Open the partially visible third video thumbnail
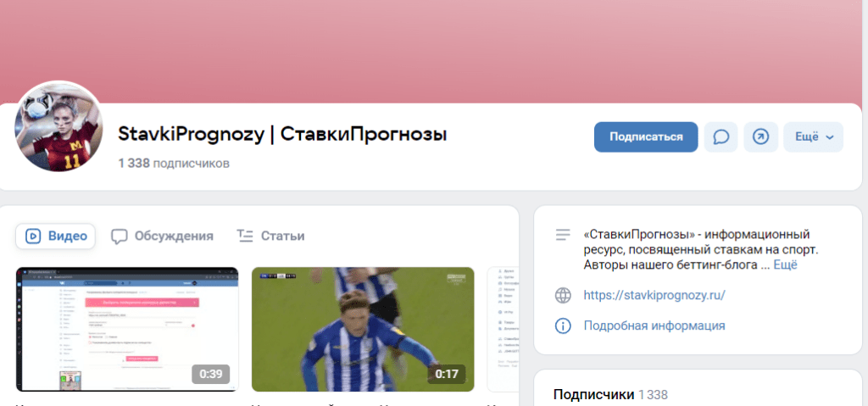Image resolution: width=868 pixels, height=406 pixels. 504,329
